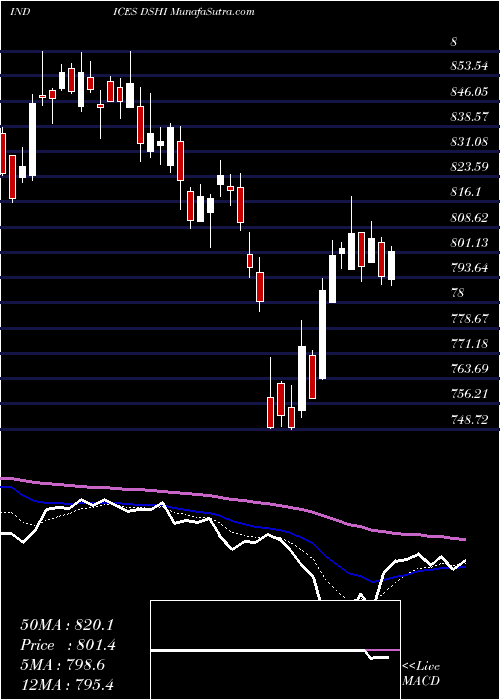Click the 748.72 price level label
Viewport: 500px width, 700px height.
point(469,420)
